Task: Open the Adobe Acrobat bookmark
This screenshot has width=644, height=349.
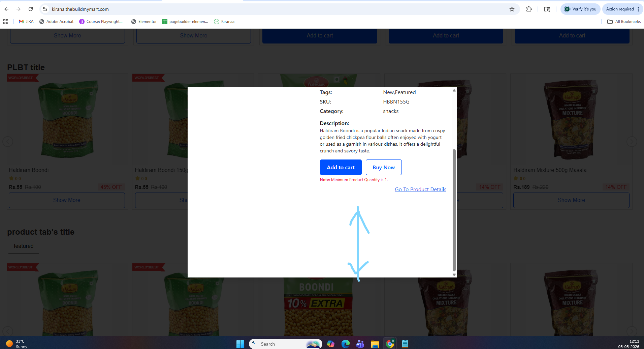Action: pos(57,22)
